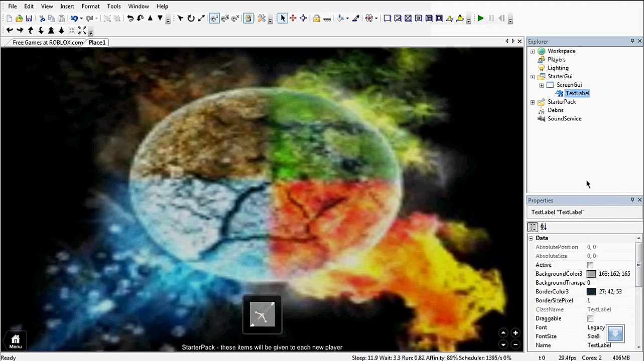Close the Explorer panel
The image size is (644, 361).
click(x=639, y=41)
